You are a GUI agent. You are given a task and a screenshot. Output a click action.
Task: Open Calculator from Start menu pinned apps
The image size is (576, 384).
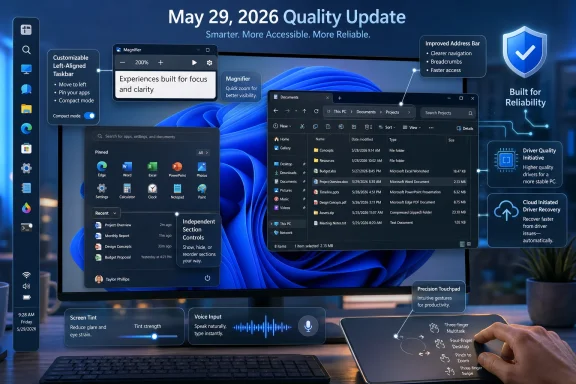[127, 191]
